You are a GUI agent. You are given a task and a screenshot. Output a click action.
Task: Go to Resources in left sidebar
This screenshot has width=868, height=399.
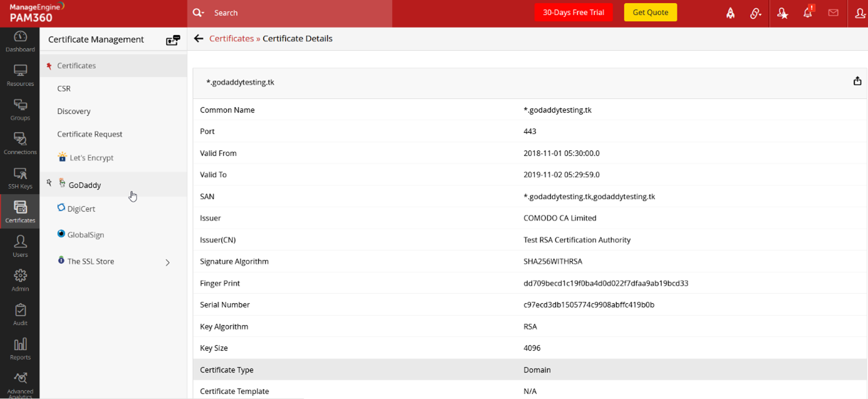coord(20,75)
